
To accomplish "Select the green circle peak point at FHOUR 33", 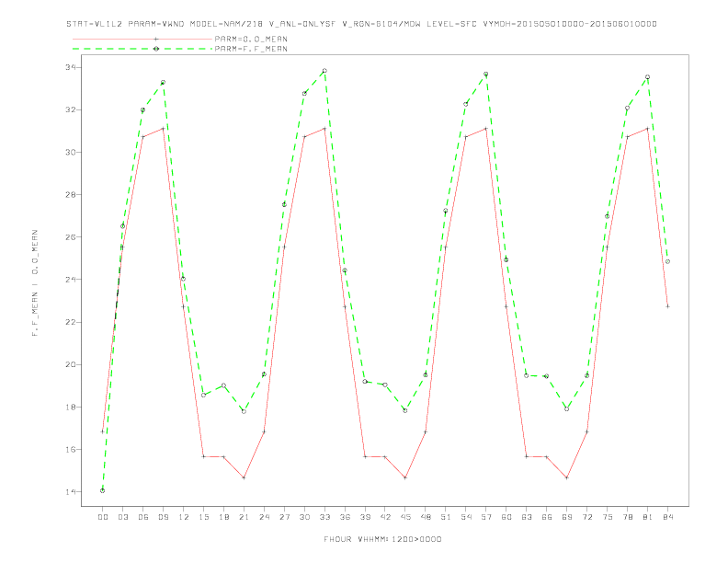I will 324,71.
